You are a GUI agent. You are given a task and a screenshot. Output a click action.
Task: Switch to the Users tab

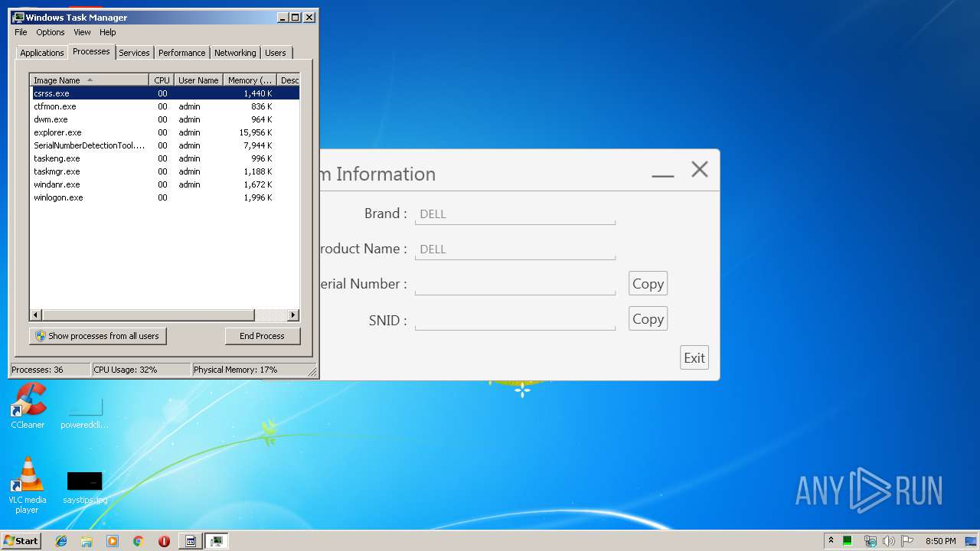tap(276, 53)
